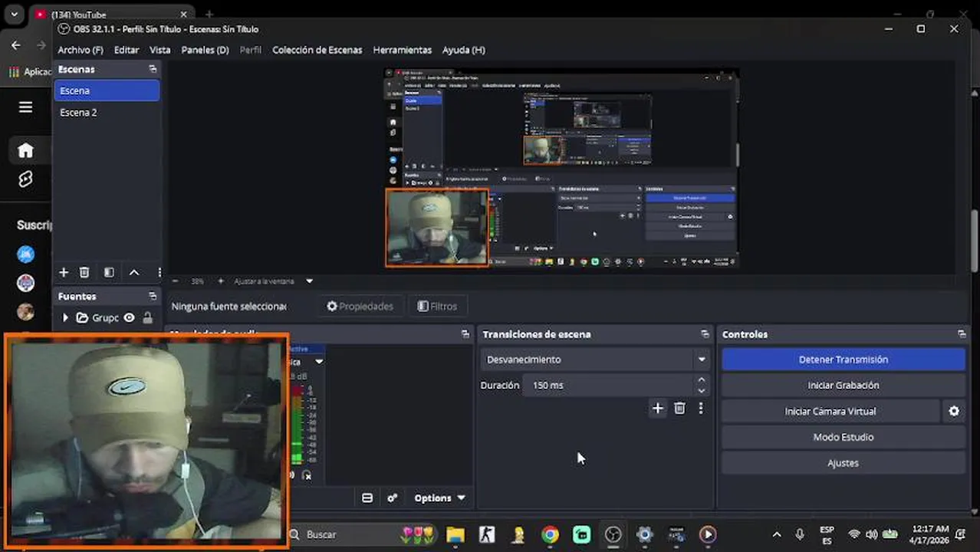Select scene Escena 2
This screenshot has height=552, width=980.
tap(107, 113)
